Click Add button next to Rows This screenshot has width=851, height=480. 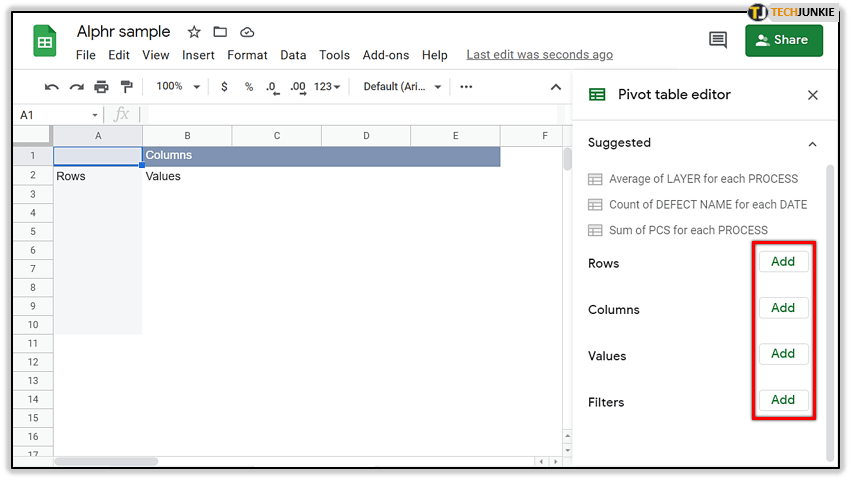tap(783, 262)
